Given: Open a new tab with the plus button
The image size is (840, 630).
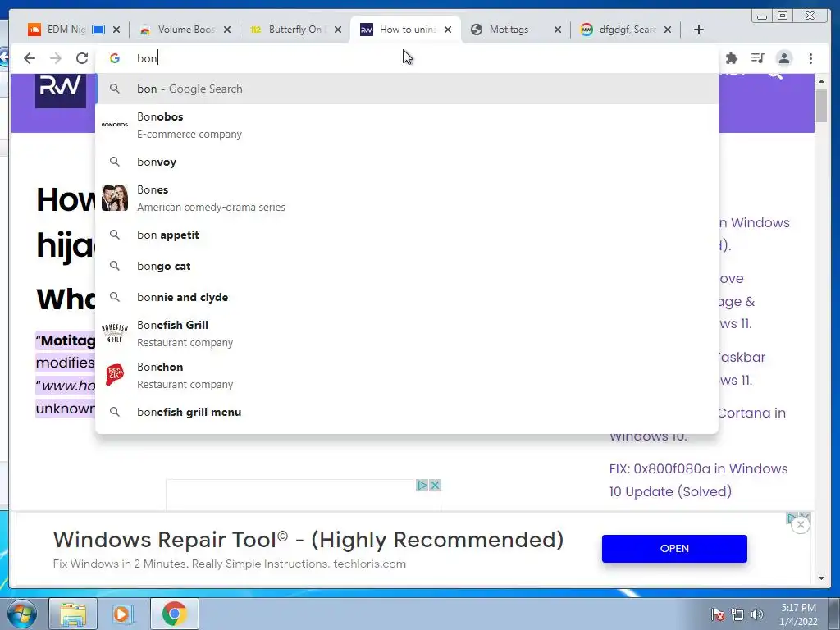Looking at the screenshot, I should 699,30.
